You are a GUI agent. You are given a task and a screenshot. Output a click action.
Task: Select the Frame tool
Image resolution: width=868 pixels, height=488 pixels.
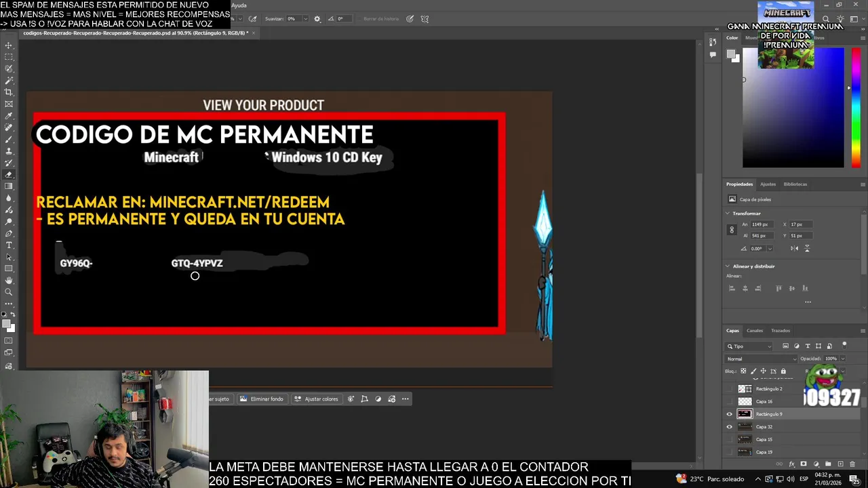point(9,104)
